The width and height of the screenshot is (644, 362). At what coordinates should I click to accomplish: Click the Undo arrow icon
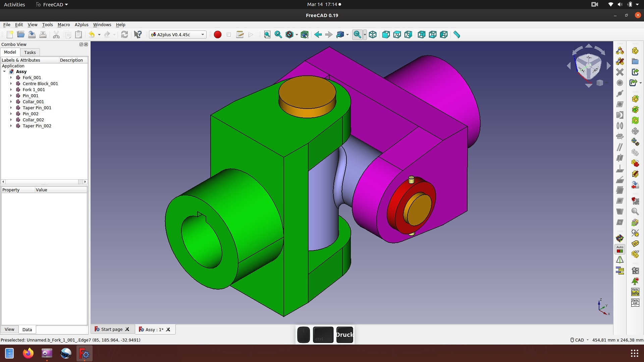92,35
